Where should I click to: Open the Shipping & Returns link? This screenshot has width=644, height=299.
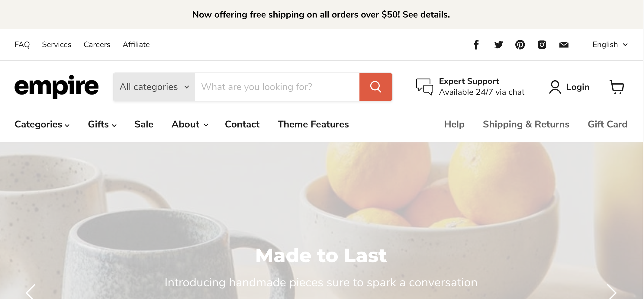tap(526, 124)
